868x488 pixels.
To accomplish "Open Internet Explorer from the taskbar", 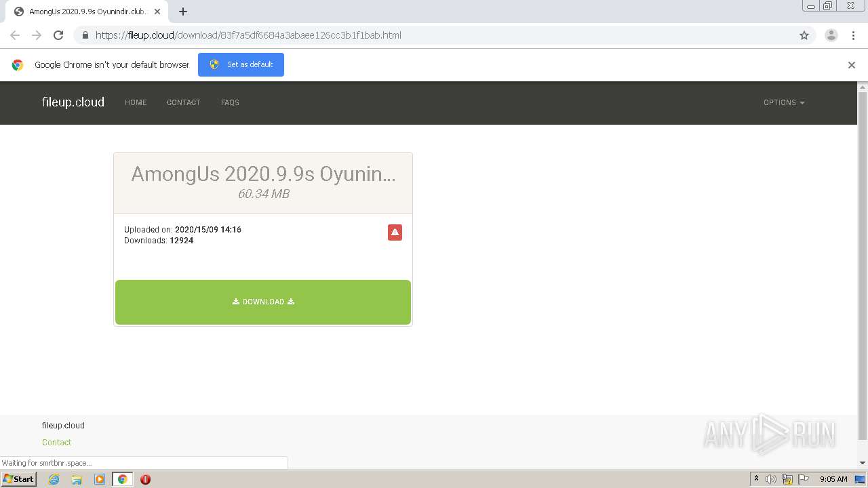I will tap(54, 479).
